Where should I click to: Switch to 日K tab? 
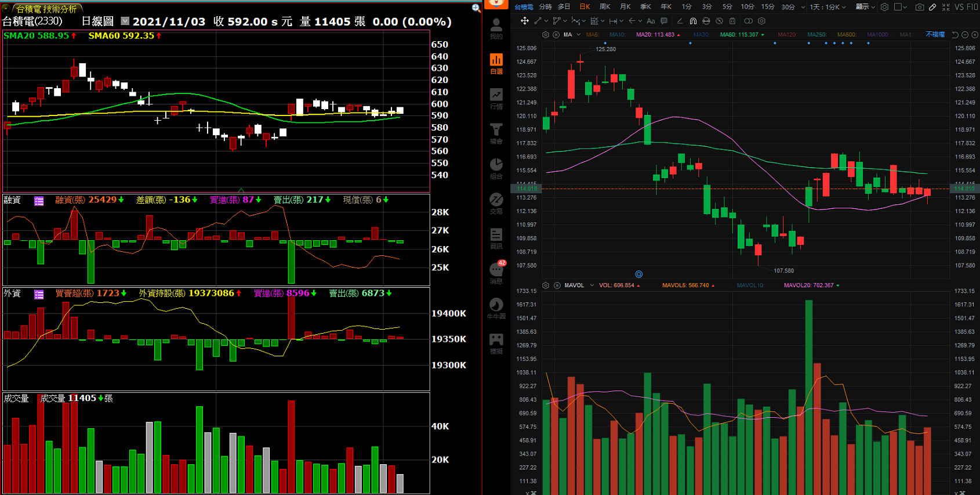point(585,7)
